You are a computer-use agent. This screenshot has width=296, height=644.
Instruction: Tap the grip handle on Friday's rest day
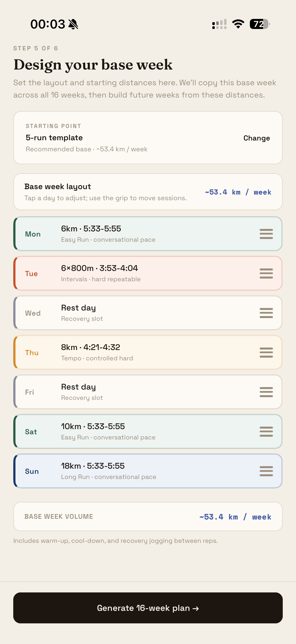tap(266, 392)
